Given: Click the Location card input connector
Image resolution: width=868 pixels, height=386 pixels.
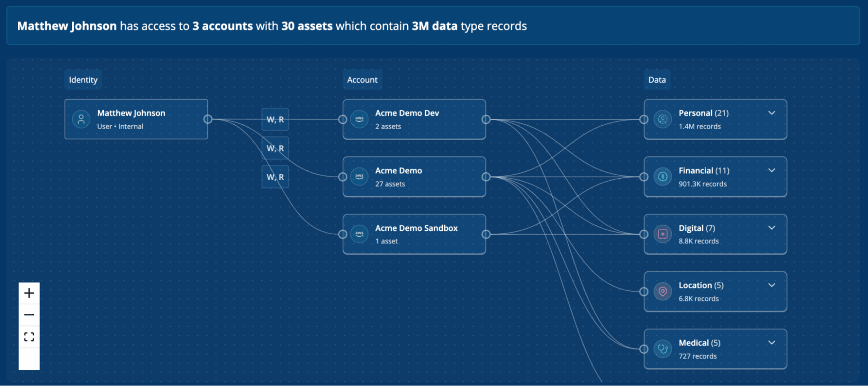Looking at the screenshot, I should [644, 292].
